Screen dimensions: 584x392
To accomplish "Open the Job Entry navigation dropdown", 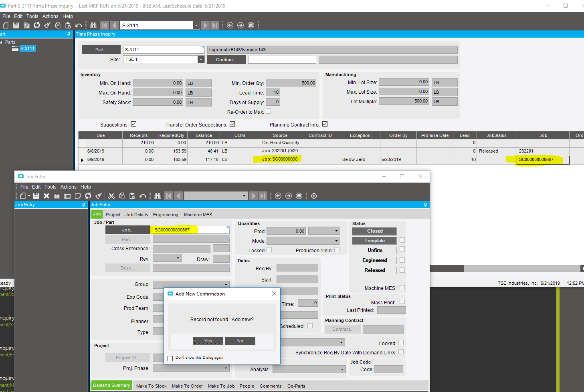I will pyautogui.click(x=244, y=196).
